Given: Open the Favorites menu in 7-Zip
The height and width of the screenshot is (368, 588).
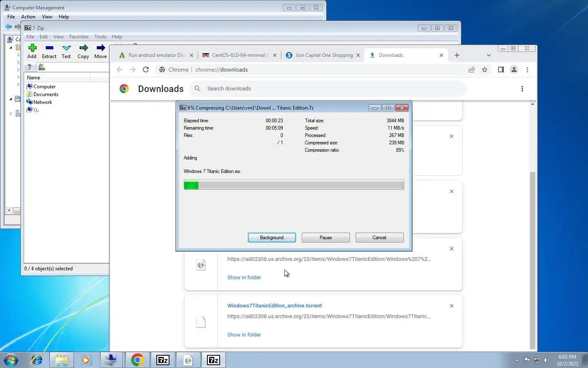Looking at the screenshot, I should [x=79, y=37].
